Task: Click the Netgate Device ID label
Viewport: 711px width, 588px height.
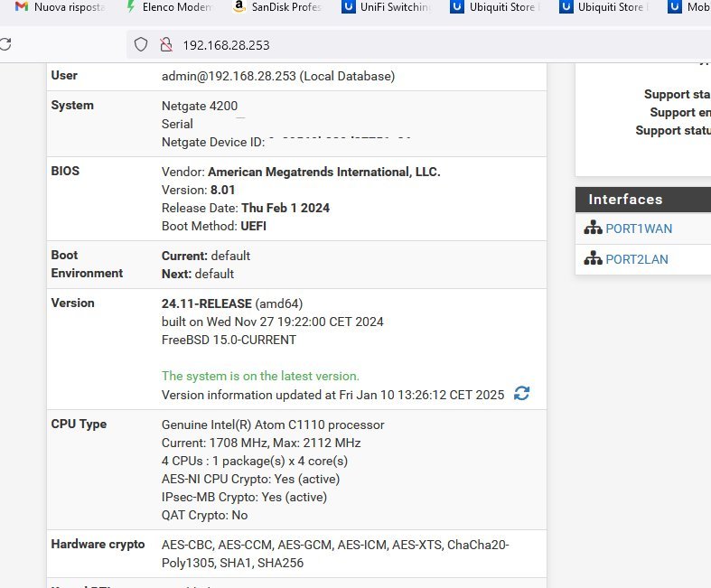Action: tap(213, 142)
